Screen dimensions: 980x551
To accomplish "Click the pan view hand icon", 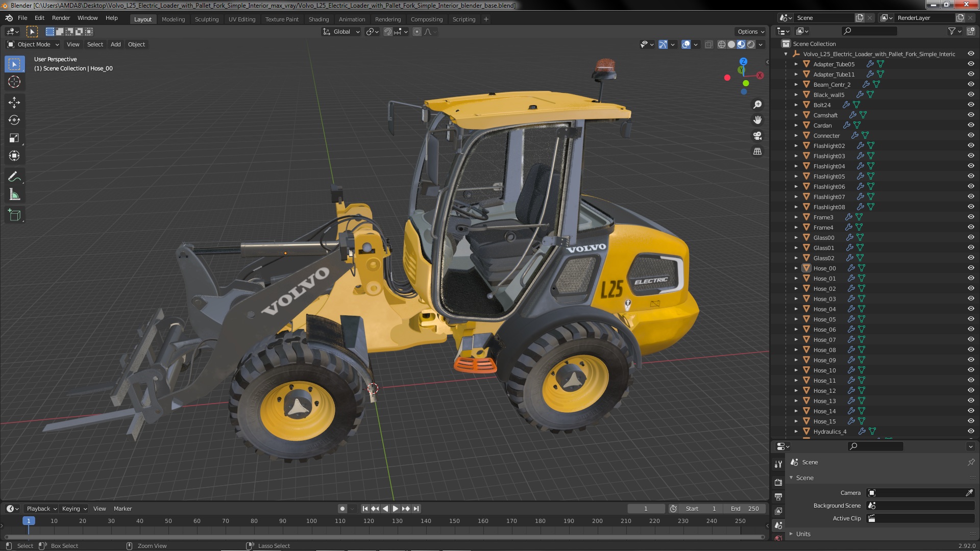I will pos(757,120).
